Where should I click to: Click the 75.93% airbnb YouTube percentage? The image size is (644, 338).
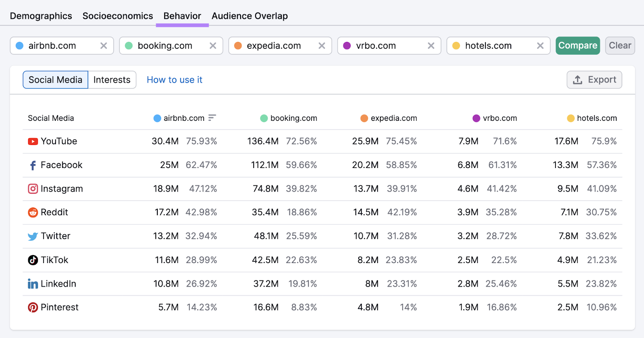click(x=202, y=141)
